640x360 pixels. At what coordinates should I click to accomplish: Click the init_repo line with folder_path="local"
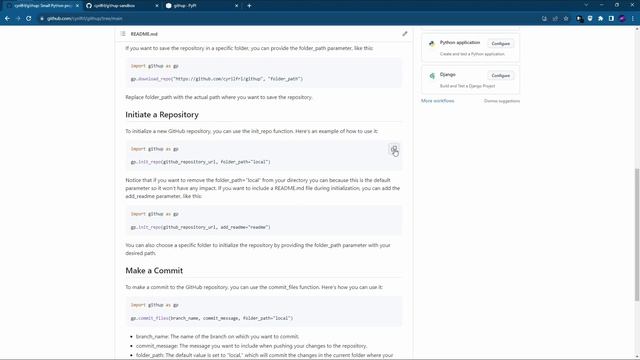pyautogui.click(x=200, y=162)
